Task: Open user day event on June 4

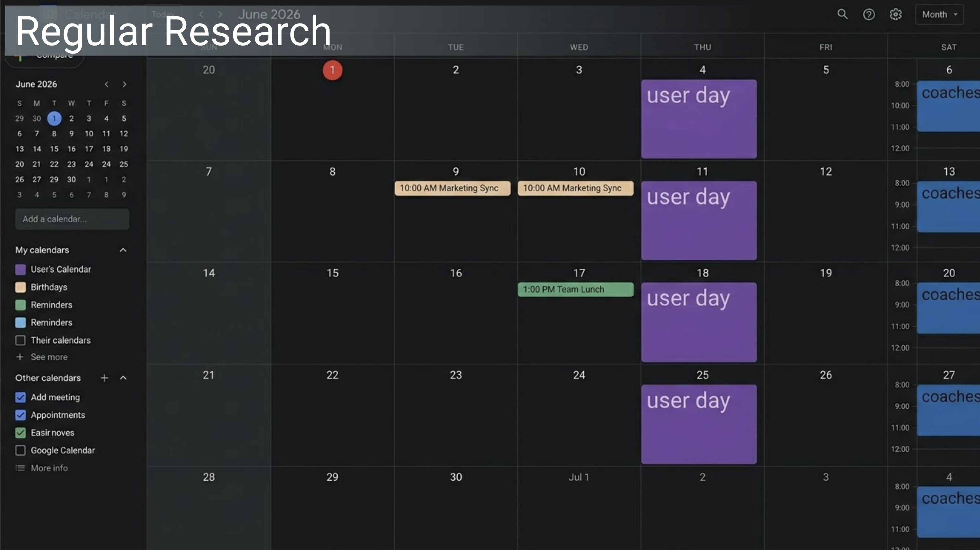Action: [699, 119]
